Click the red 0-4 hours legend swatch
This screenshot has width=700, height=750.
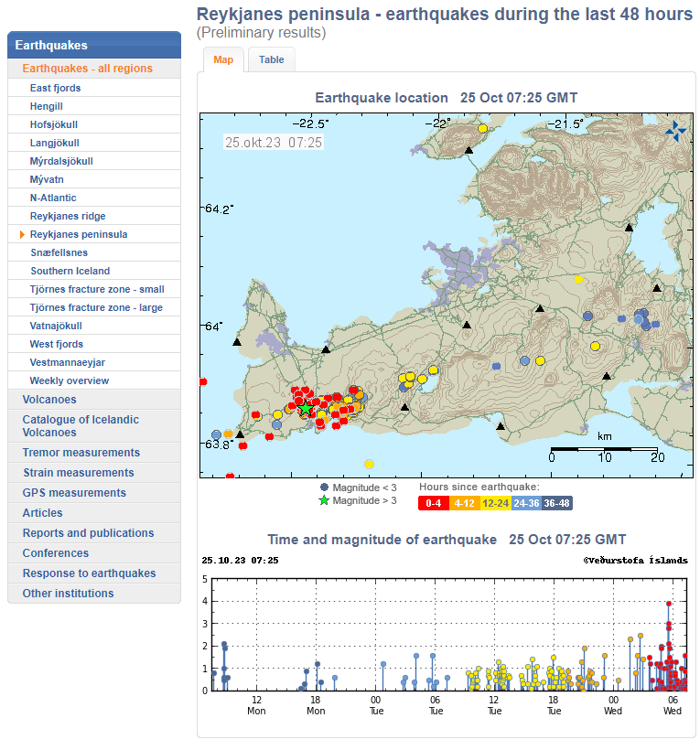(433, 503)
